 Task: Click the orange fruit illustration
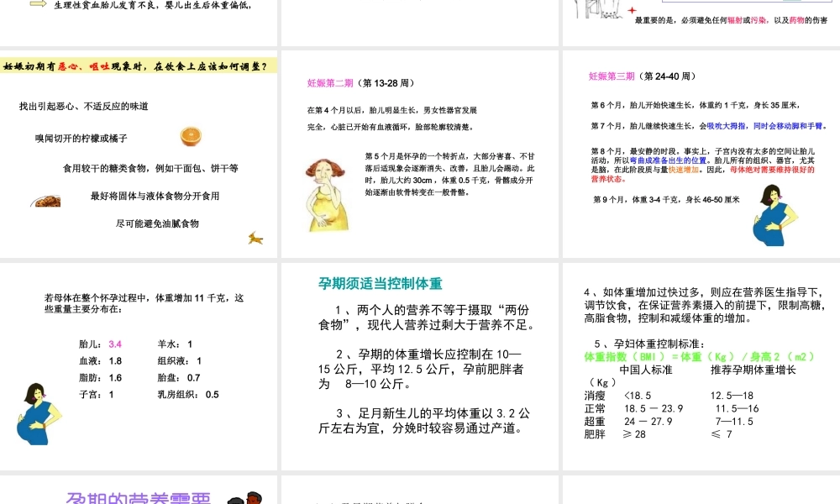[192, 134]
